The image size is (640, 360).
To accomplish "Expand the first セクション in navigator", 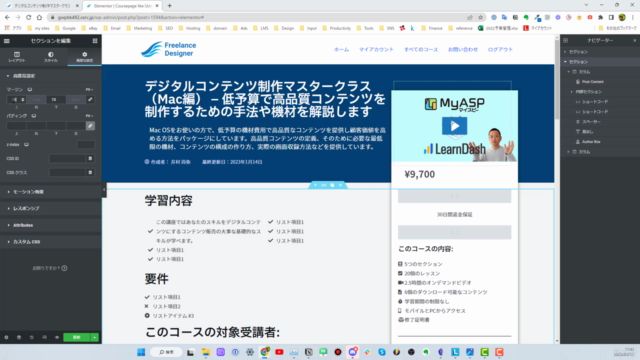I will point(565,52).
